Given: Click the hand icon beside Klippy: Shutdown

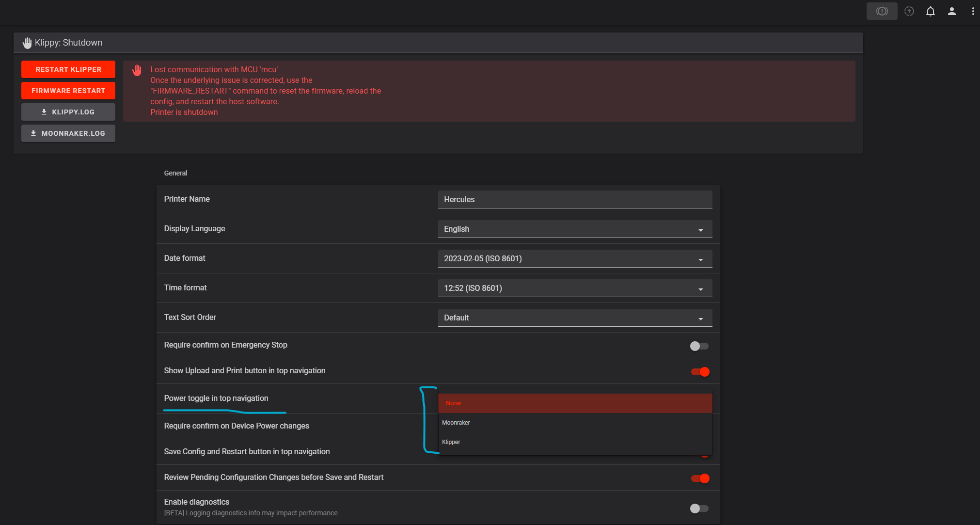Looking at the screenshot, I should 27,43.
